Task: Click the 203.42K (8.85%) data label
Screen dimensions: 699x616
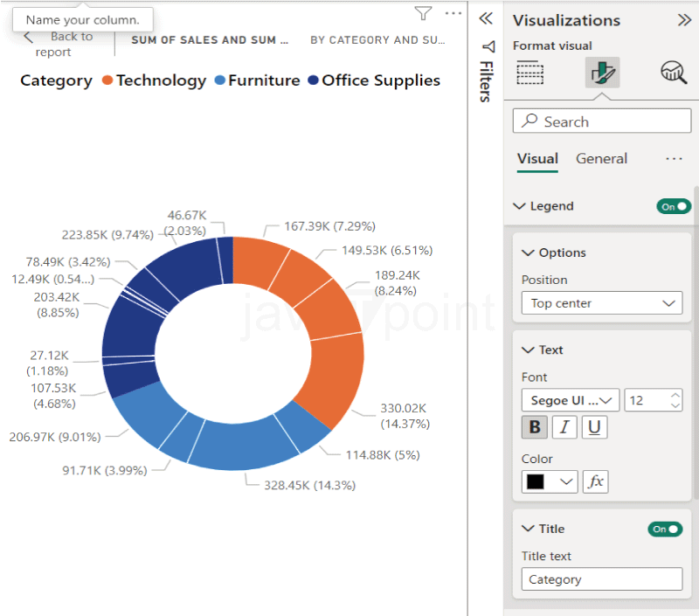Action: pos(57,305)
